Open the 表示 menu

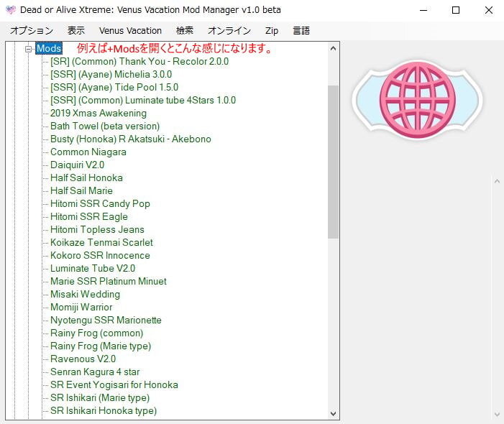(x=76, y=30)
